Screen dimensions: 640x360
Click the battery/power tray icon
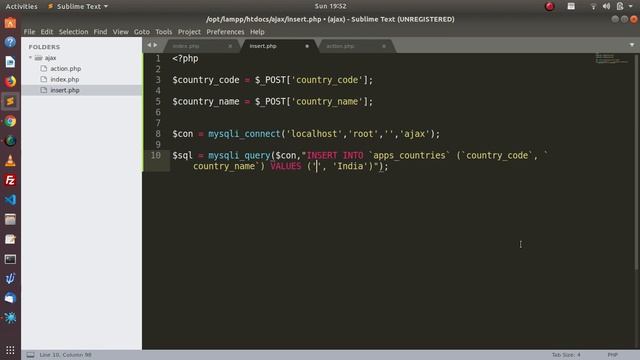click(620, 6)
